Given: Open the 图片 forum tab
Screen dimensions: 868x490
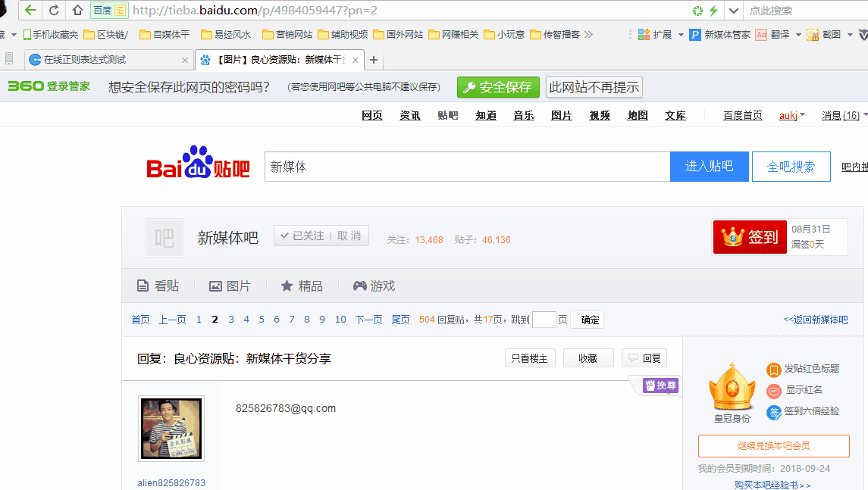Looking at the screenshot, I should tap(230, 286).
